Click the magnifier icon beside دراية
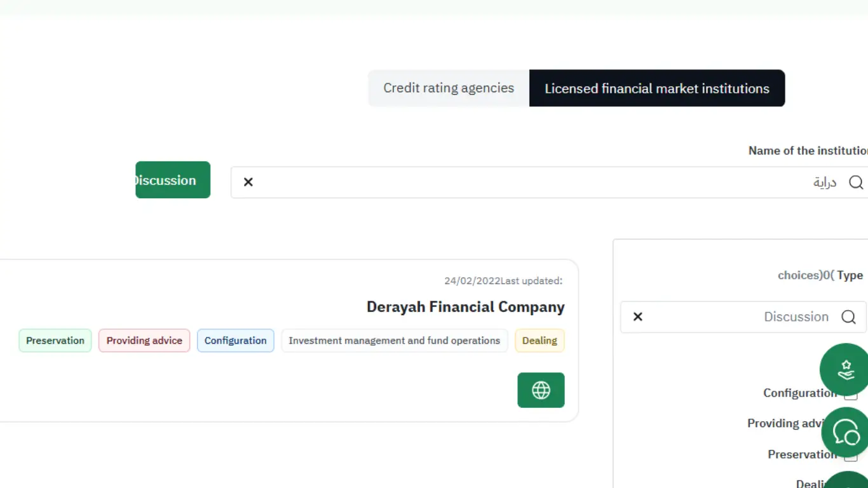The width and height of the screenshot is (868, 488). (x=856, y=182)
